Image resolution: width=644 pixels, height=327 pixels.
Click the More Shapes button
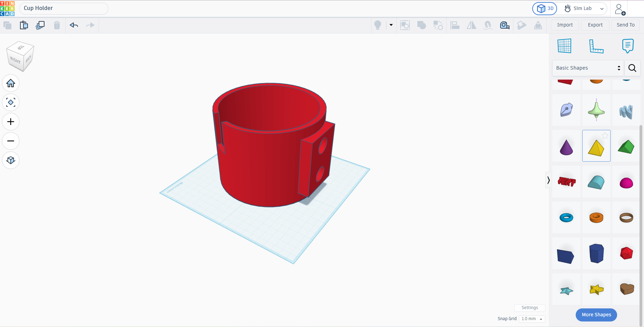coord(596,315)
